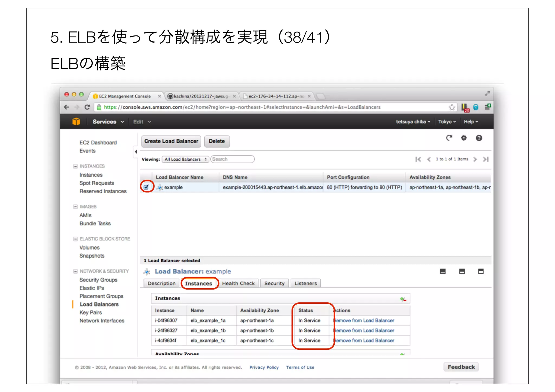555x392 pixels.
Task: Open Elastic IPs in sidebar
Action: click(92, 288)
